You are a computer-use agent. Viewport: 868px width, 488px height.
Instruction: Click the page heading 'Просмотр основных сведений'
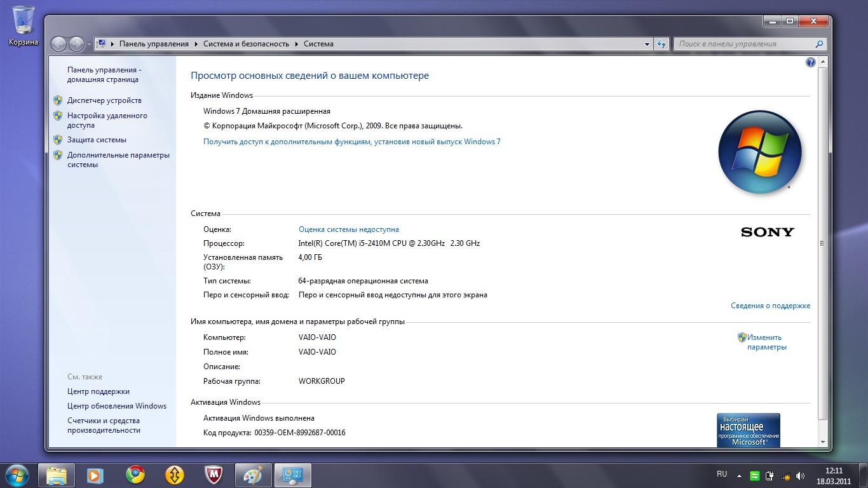(x=310, y=76)
